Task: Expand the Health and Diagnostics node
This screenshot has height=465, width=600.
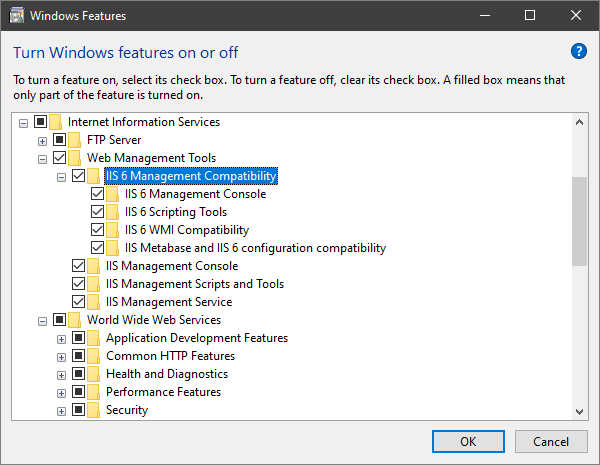Action: coord(61,375)
